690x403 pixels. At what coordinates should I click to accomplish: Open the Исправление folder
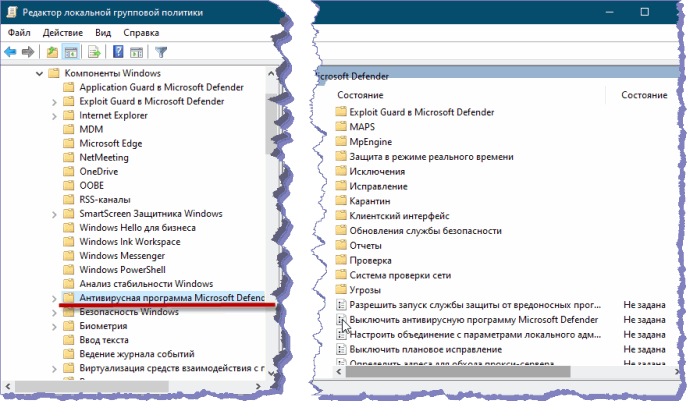378,187
